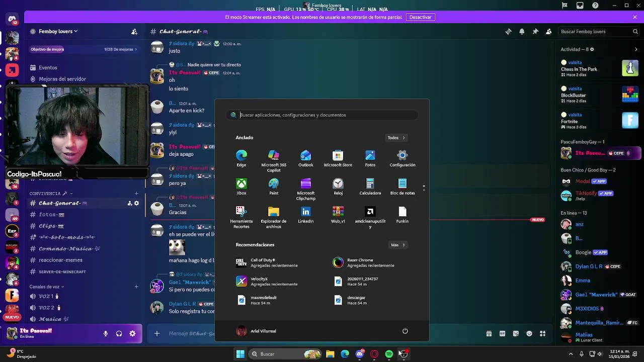Mute microphone in Discord user panel
Image resolution: width=644 pixels, height=362 pixels.
pos(106,333)
